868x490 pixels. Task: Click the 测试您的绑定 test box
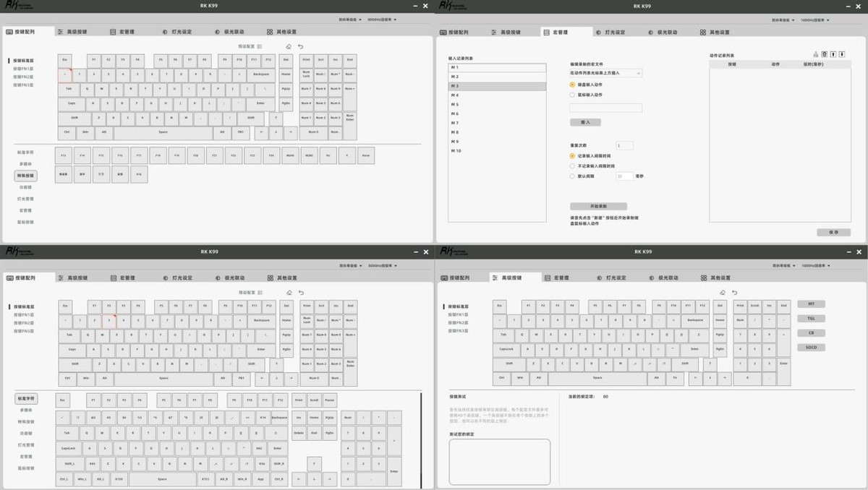point(499,462)
